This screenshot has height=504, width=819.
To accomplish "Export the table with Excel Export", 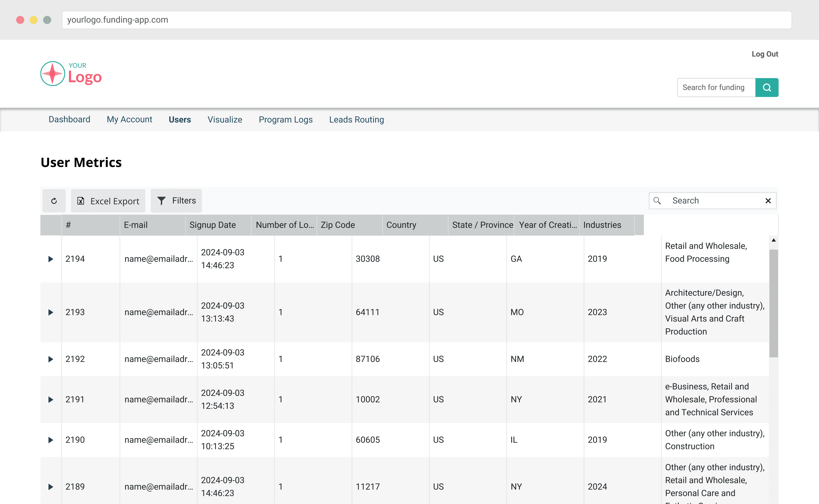I will [108, 201].
